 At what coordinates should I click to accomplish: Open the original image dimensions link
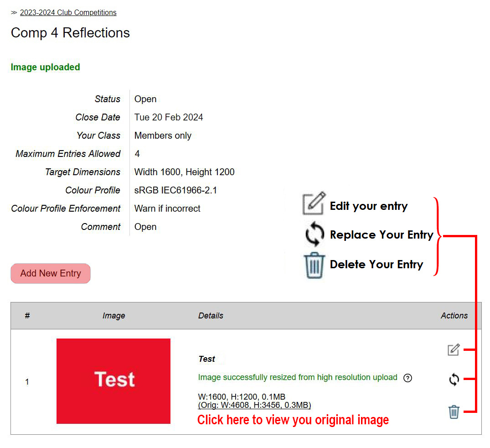(254, 405)
